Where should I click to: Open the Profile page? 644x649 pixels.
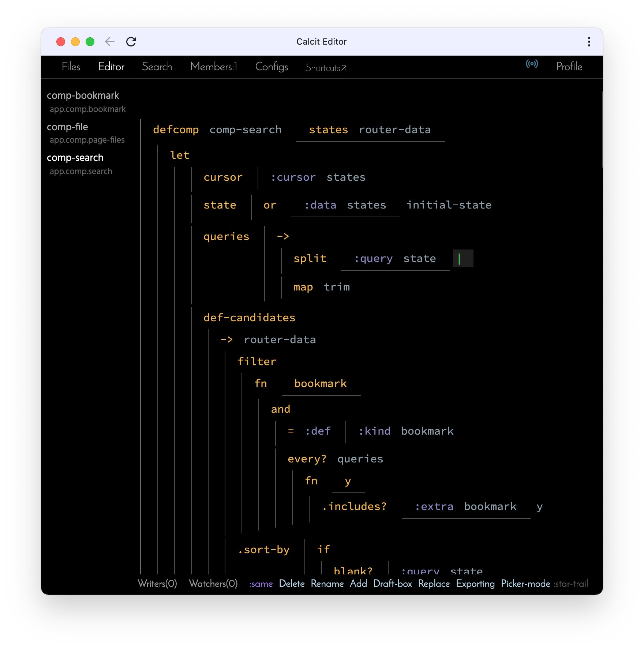tap(569, 67)
